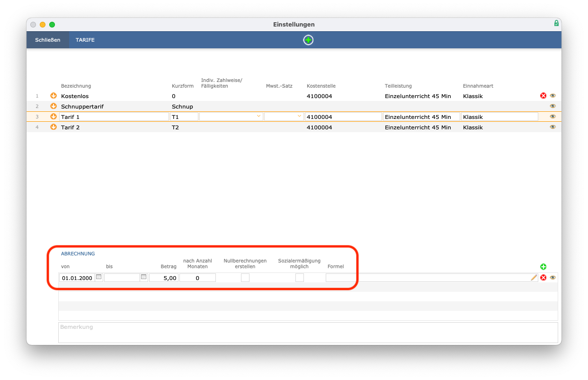Click the orange arrow icon for Schnuppertarif

coord(53,106)
